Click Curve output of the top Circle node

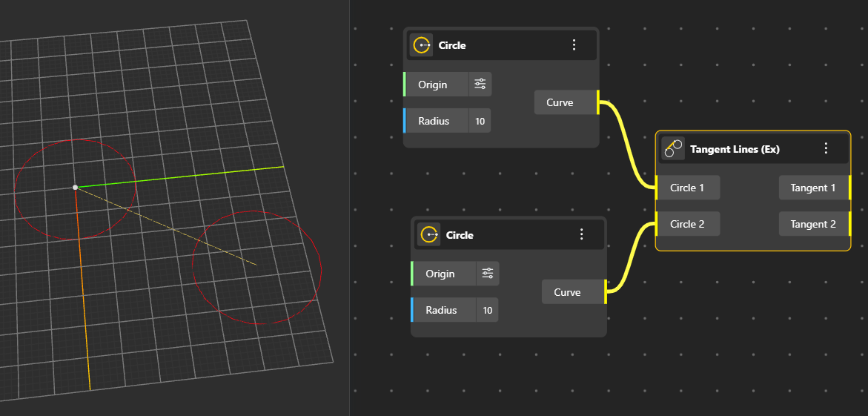(x=567, y=102)
